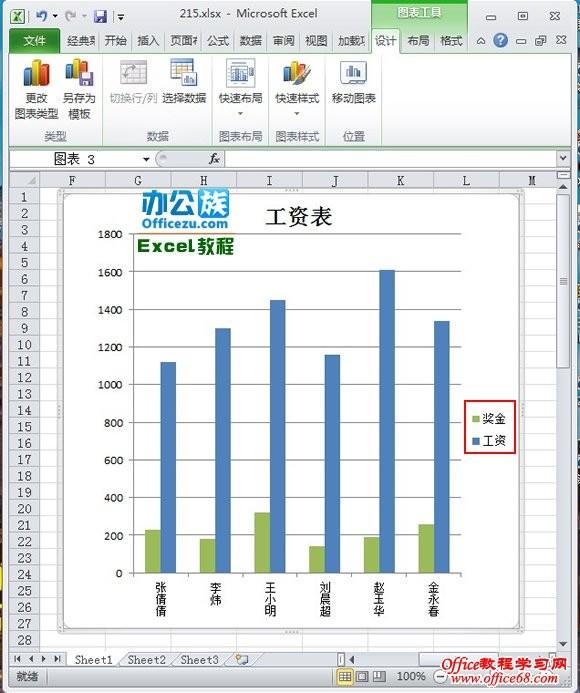This screenshot has height=693, width=580.
Task: Open Select Data (选择数据) dialog
Action: point(184,82)
